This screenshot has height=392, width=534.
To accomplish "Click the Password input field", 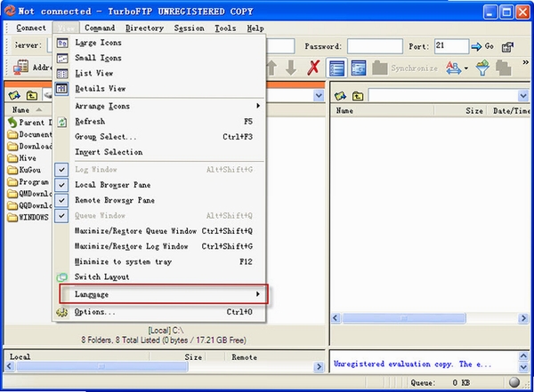I will click(375, 46).
